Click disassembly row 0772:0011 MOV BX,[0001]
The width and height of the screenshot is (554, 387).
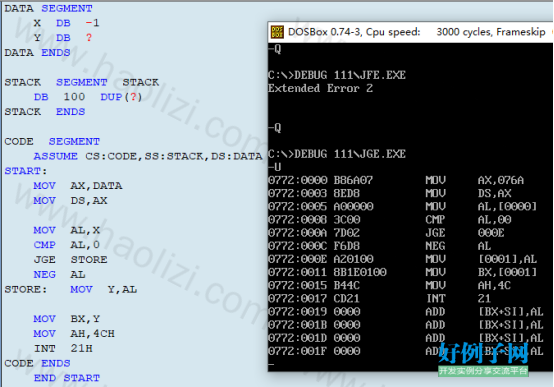403,272
